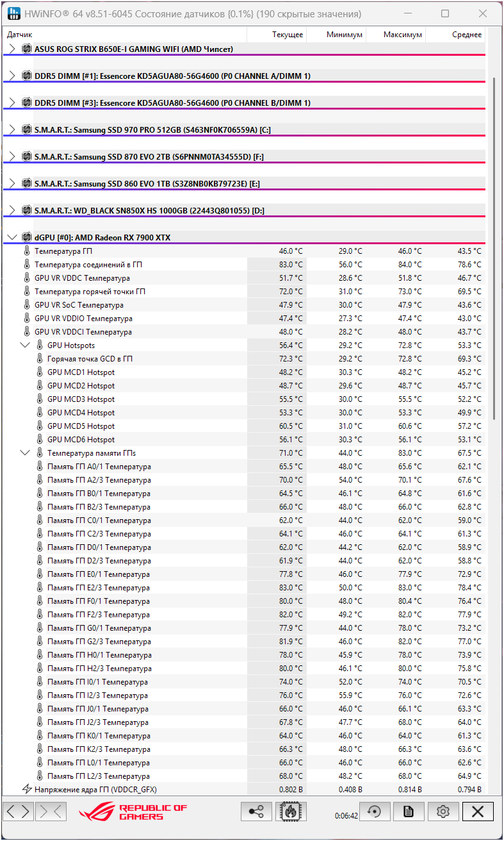The width and height of the screenshot is (504, 841).
Task: Open sensor settings gear icon
Action: point(443,812)
